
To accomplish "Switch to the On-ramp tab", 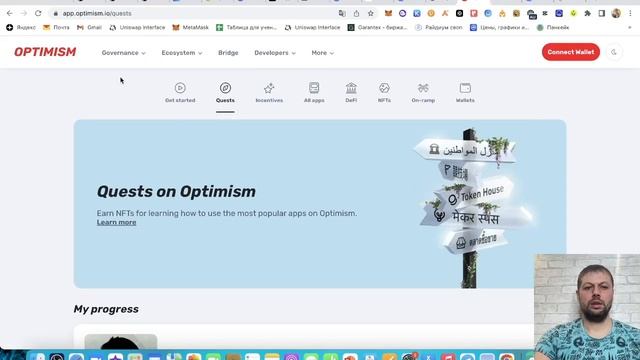I will [x=423, y=93].
